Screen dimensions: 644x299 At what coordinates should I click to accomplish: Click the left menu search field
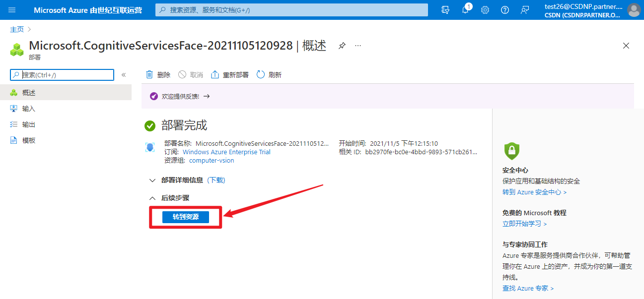coord(62,75)
